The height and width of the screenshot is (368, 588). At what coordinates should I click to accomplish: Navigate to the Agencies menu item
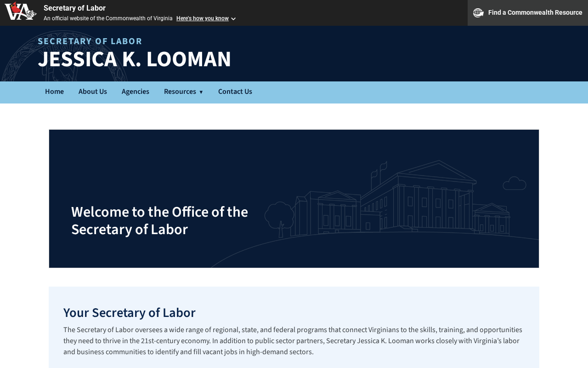tap(136, 92)
